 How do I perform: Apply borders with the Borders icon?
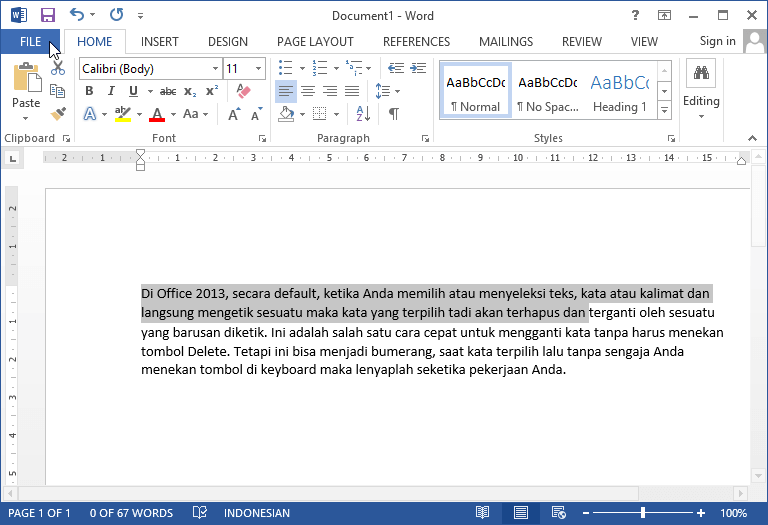click(x=319, y=114)
